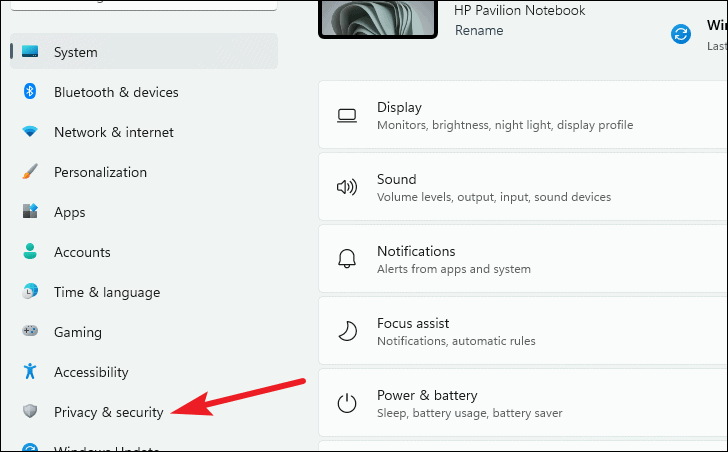Click the Accounts person icon

coord(30,252)
